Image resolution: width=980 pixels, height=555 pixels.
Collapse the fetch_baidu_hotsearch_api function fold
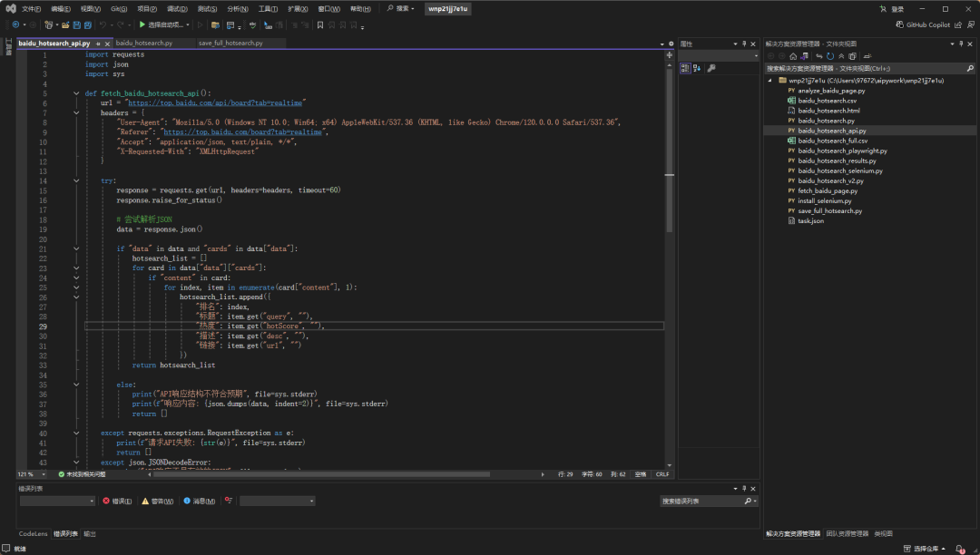(x=76, y=93)
